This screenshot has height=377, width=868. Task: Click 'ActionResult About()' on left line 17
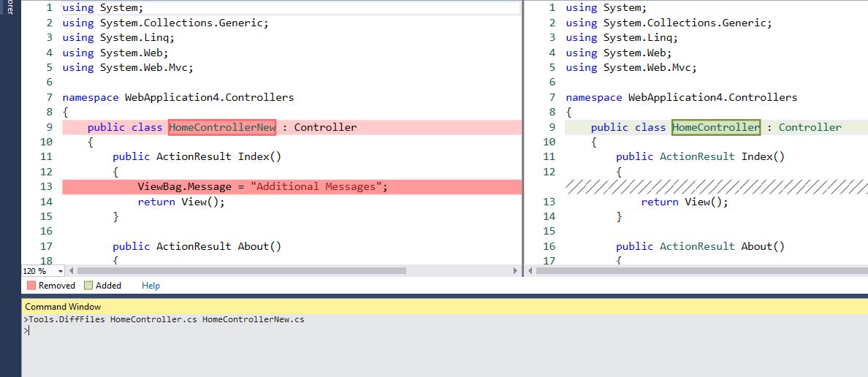[x=218, y=246]
